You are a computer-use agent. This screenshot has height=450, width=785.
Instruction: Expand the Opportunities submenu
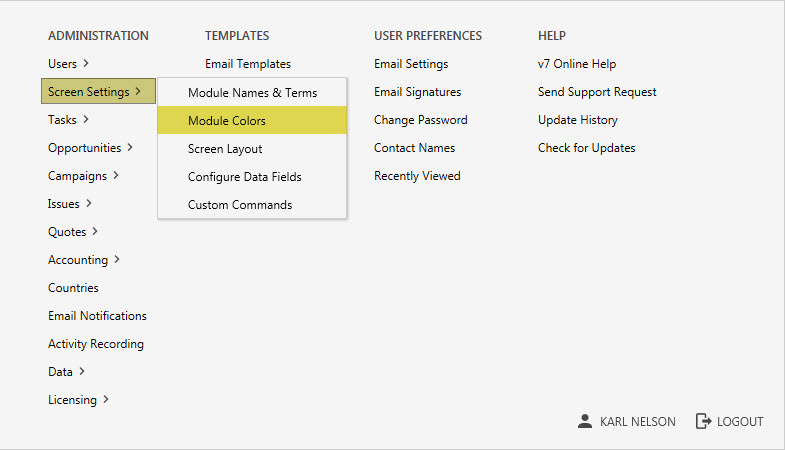click(90, 148)
